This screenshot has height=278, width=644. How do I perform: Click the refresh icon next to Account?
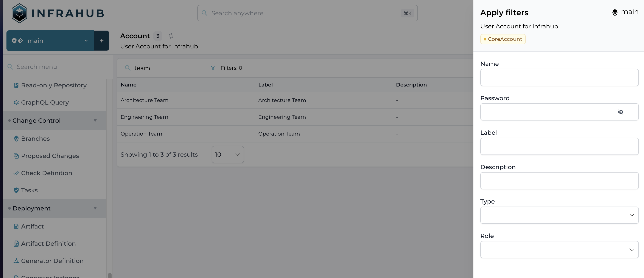[x=171, y=36]
